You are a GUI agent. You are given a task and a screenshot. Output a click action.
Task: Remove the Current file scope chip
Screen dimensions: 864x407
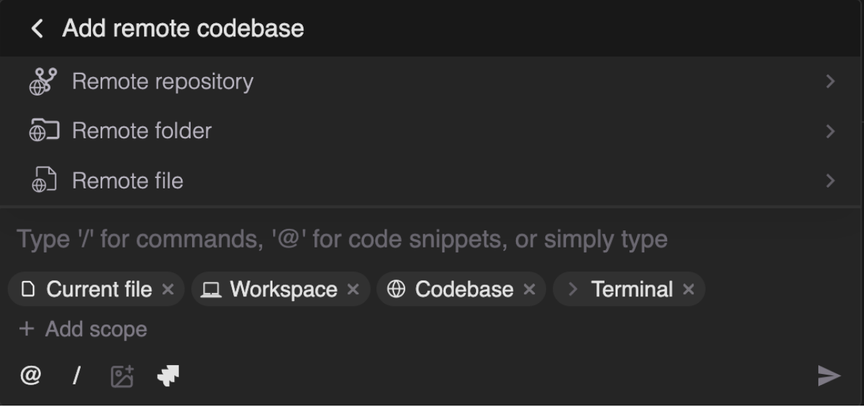168,290
